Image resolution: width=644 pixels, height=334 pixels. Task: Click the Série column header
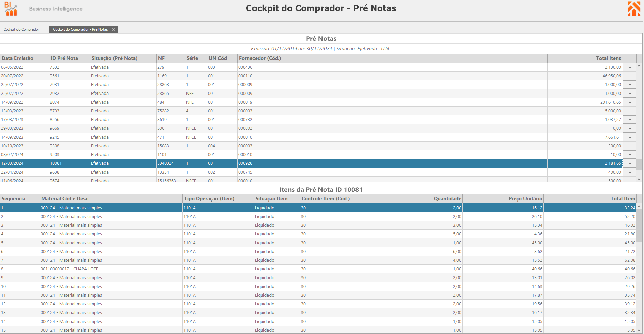click(x=196, y=58)
